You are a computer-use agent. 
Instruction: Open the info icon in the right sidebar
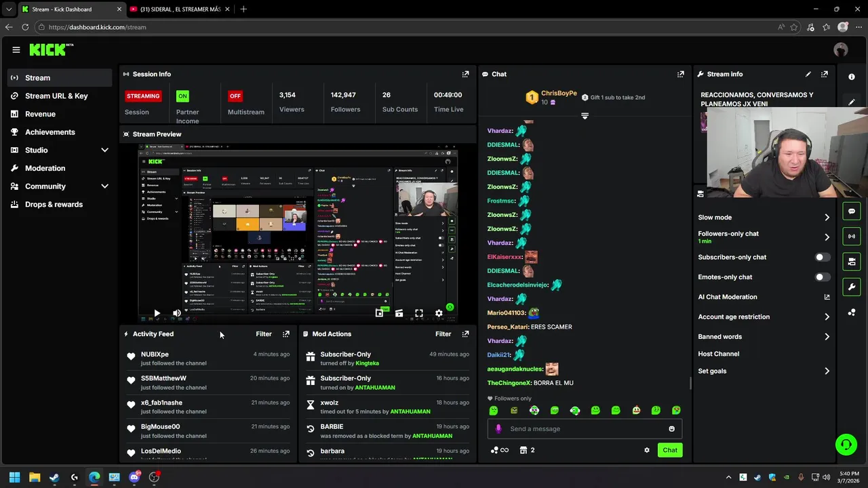click(852, 77)
